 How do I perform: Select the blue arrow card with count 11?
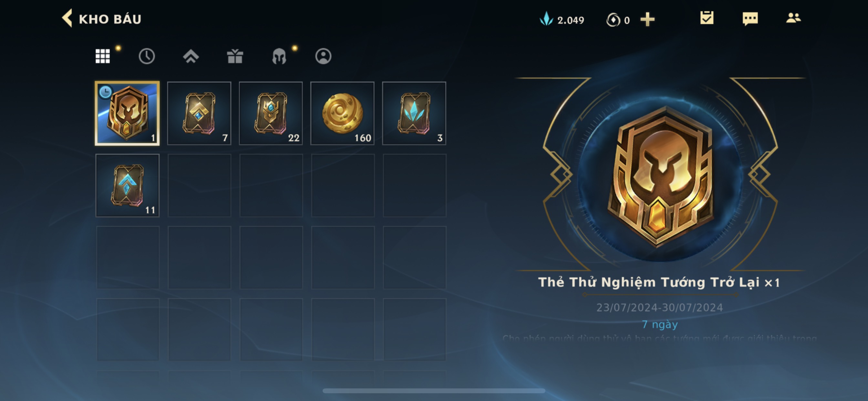click(x=127, y=185)
